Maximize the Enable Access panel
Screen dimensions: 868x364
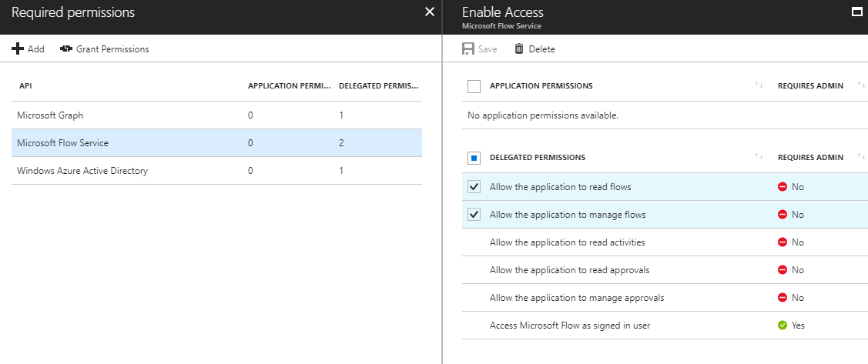pyautogui.click(x=855, y=12)
